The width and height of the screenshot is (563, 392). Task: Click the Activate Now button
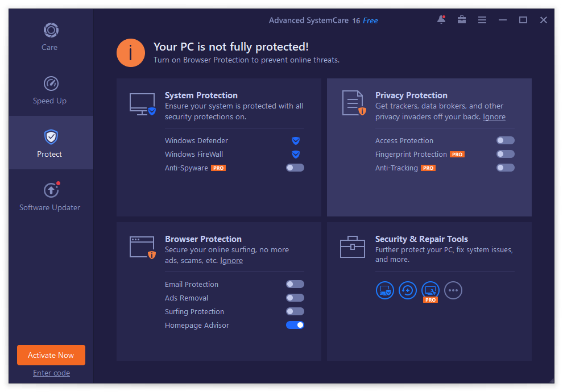click(x=51, y=355)
